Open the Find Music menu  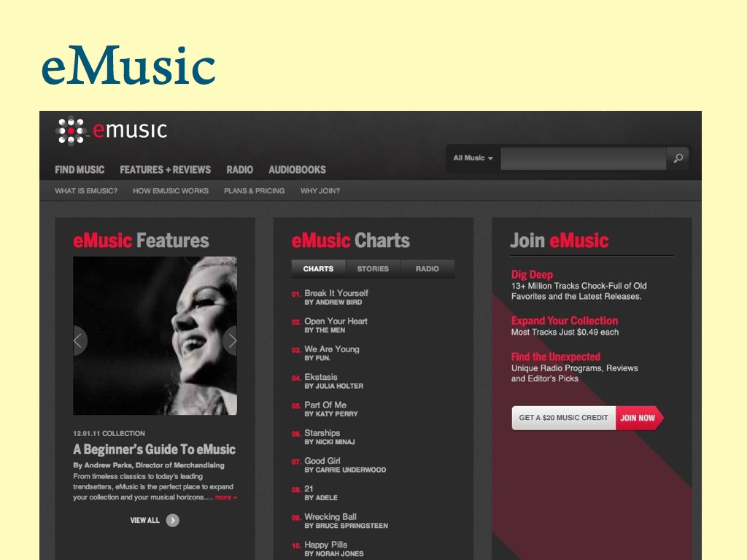80,170
